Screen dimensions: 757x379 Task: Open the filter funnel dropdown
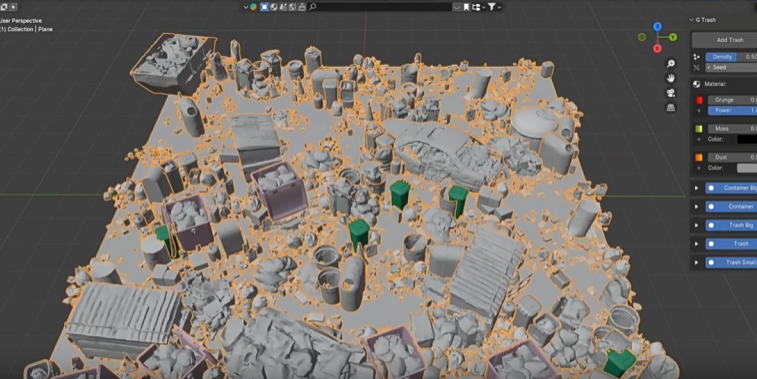coord(494,7)
